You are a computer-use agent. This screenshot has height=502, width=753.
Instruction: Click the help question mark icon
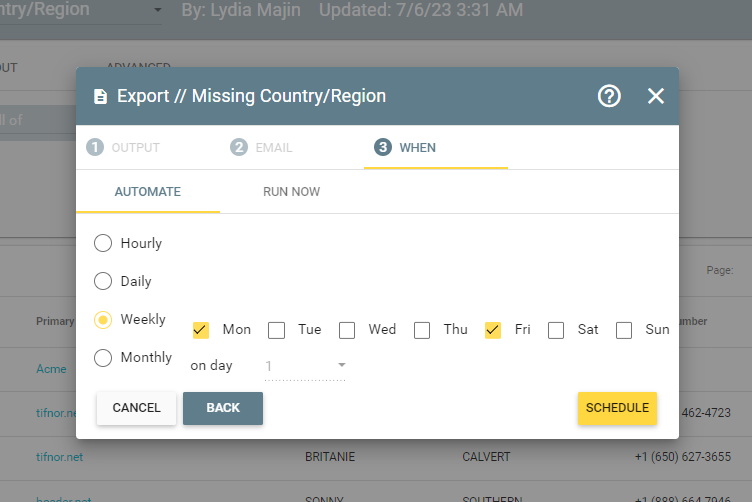point(609,96)
